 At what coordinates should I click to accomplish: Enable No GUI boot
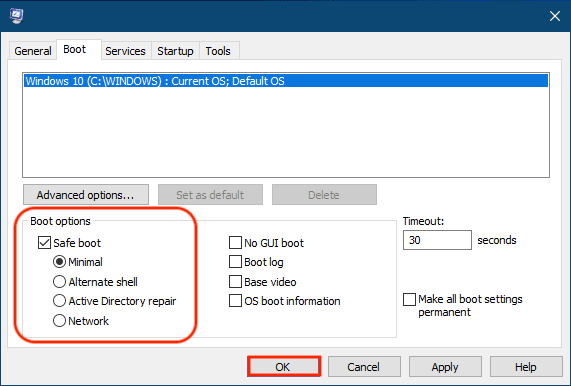[235, 243]
